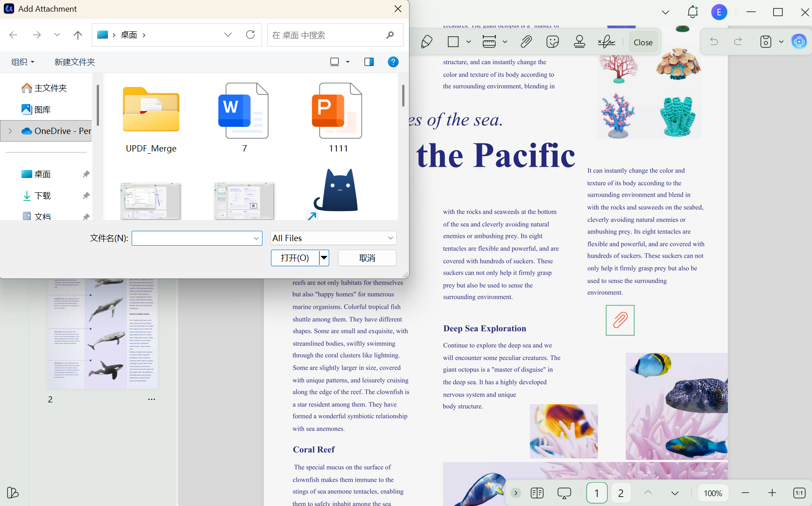Select 桌面 in quick access
Viewport: 812px width, 506px height.
[36, 174]
